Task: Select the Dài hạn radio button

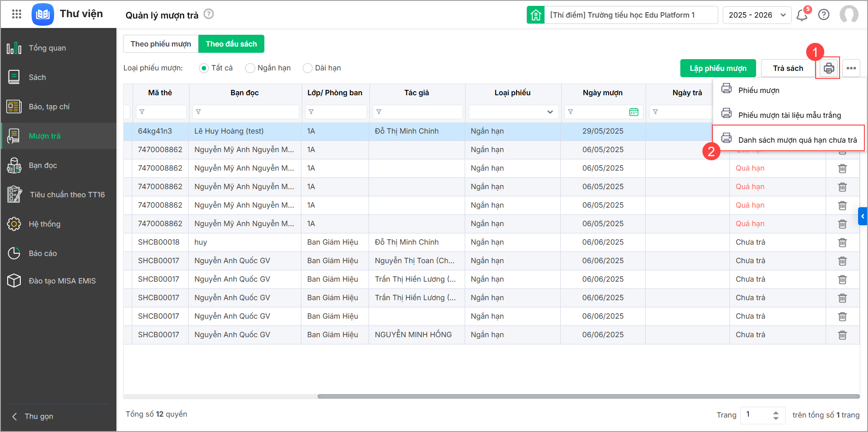Action: [x=308, y=68]
